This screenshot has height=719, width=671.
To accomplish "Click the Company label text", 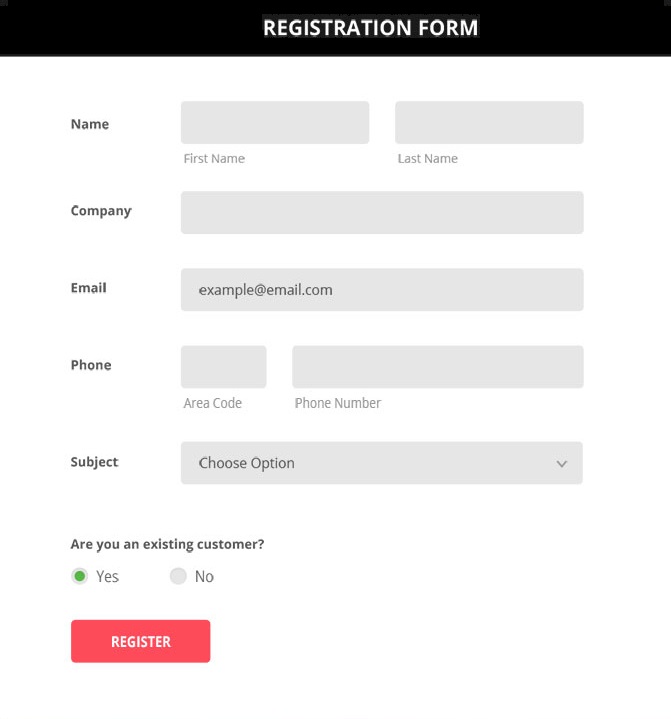I will (x=101, y=211).
